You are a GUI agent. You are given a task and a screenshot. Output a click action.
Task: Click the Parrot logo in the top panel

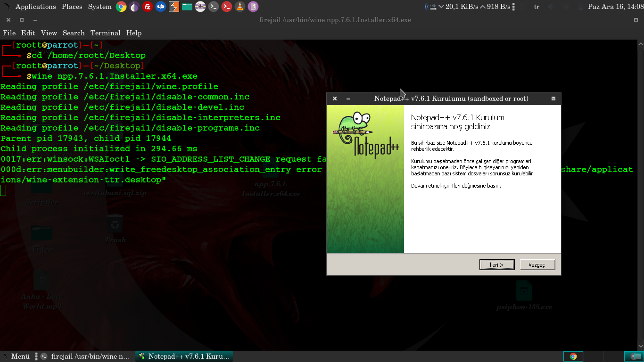pyautogui.click(x=7, y=7)
